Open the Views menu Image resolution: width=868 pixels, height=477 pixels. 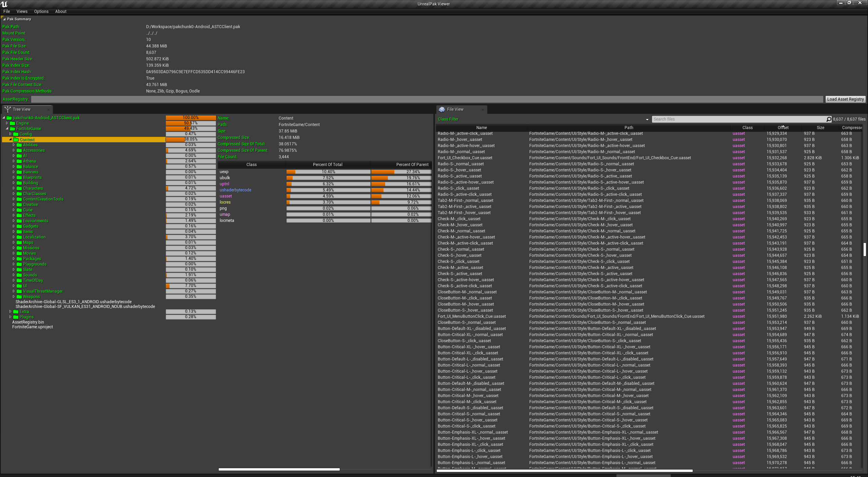(x=22, y=12)
